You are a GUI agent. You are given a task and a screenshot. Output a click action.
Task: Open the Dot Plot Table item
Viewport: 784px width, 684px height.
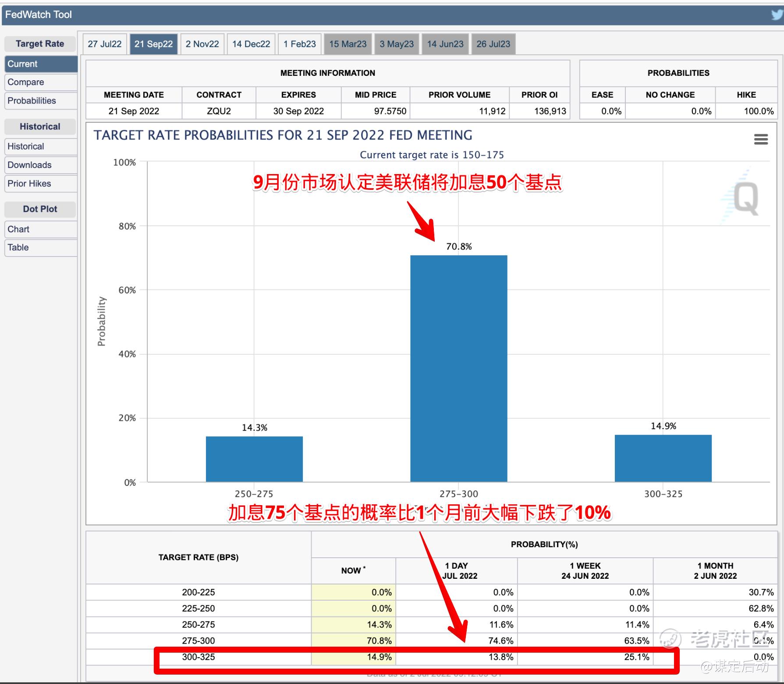click(41, 248)
